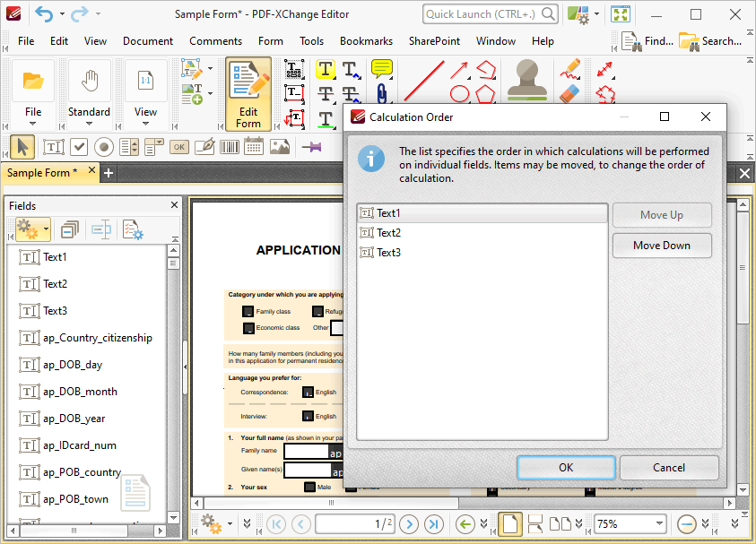Select the Checkbox form field tool
Image resolution: width=756 pixels, height=544 pixels.
coord(80,146)
